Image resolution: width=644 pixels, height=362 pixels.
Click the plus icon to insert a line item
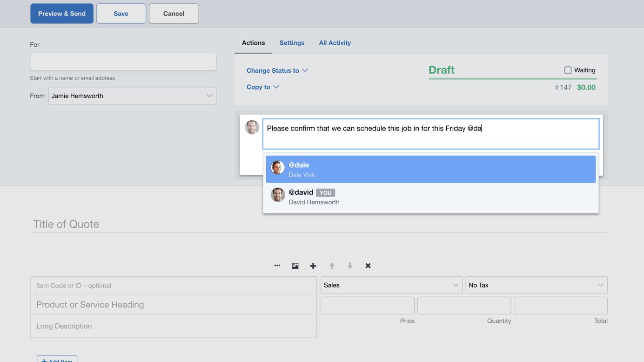click(x=313, y=266)
